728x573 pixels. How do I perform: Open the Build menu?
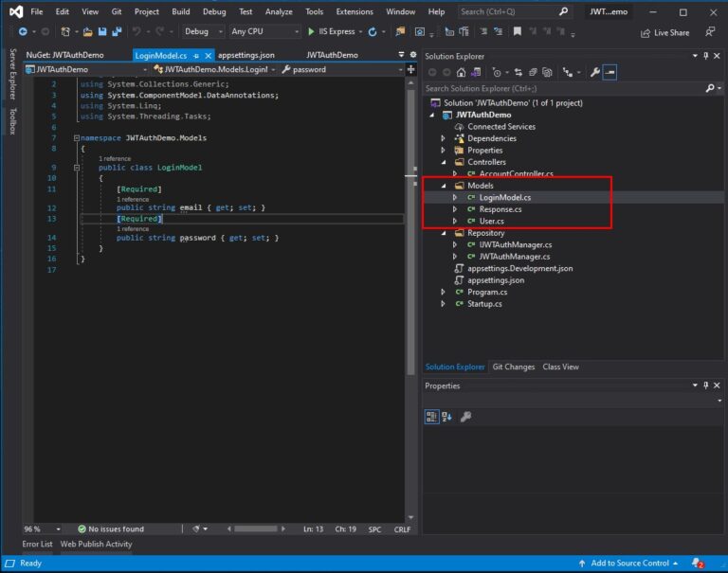pyautogui.click(x=181, y=11)
